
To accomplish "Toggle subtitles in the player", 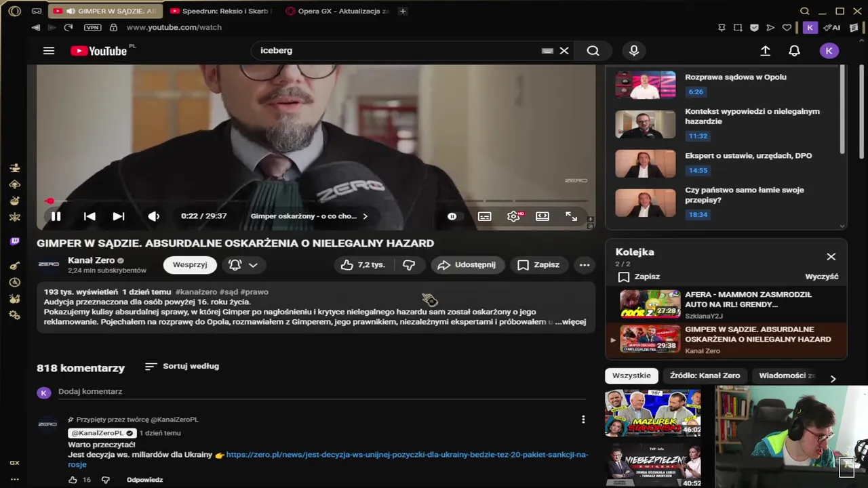I will point(484,216).
